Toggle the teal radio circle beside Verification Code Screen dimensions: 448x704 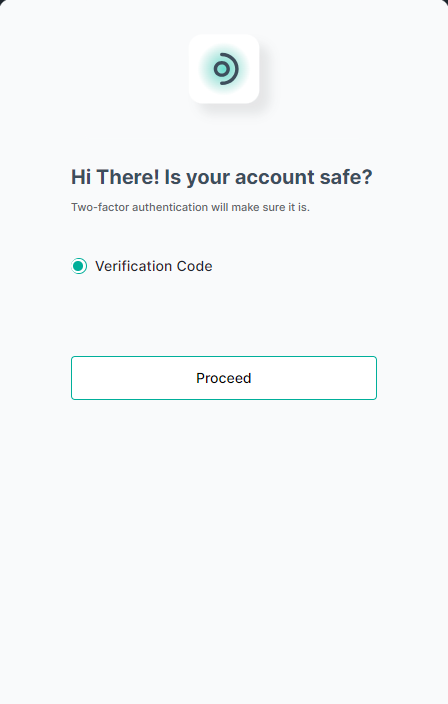click(x=79, y=266)
